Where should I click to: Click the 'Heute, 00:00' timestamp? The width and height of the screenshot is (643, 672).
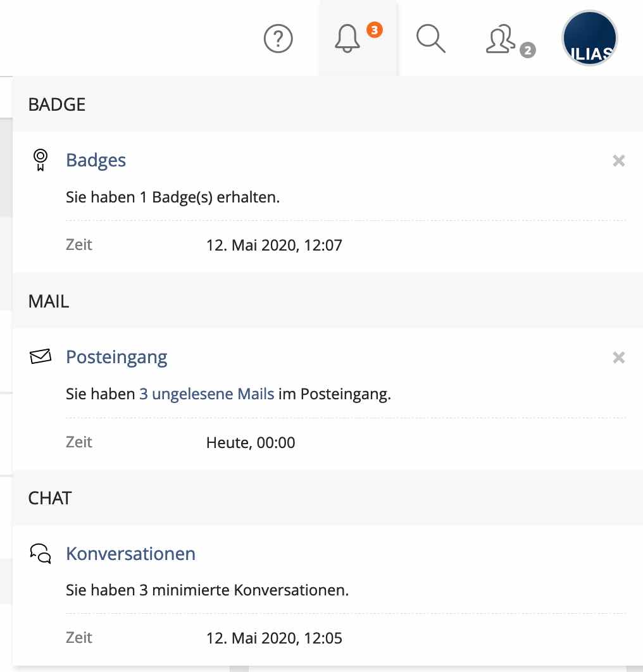pyautogui.click(x=251, y=442)
